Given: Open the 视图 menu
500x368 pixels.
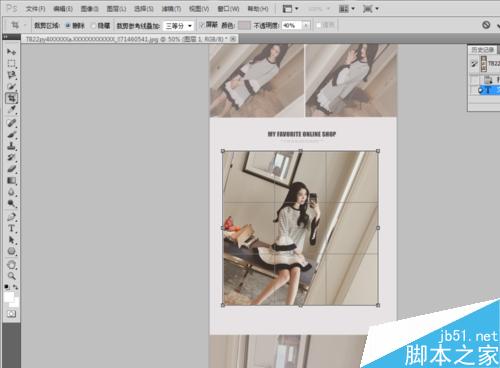Looking at the screenshot, I should 199,9.
